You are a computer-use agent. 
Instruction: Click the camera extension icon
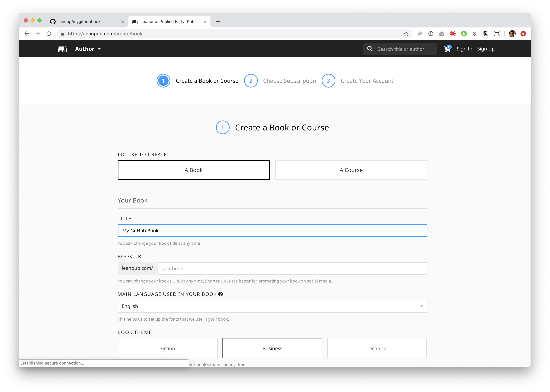tap(442, 34)
